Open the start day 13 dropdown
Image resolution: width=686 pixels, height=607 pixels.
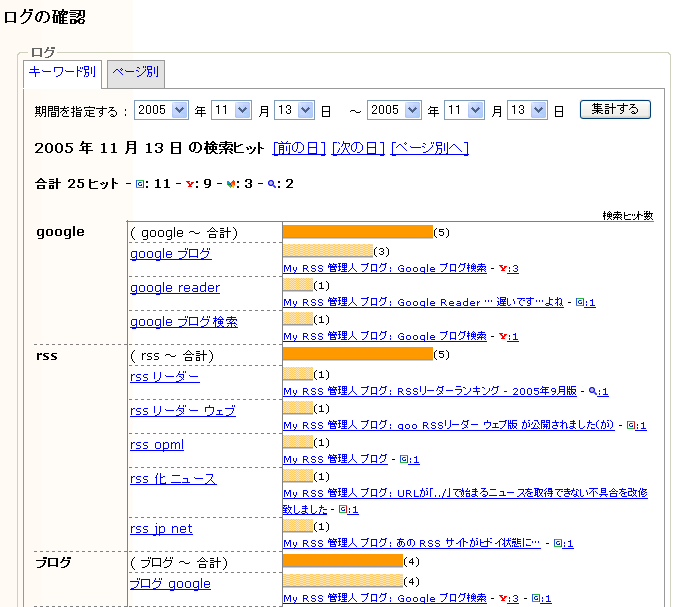coord(294,110)
